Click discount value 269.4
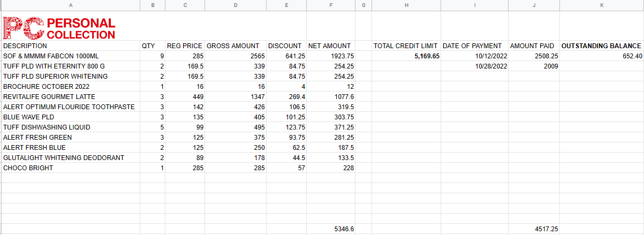The image size is (644, 235). [286, 97]
